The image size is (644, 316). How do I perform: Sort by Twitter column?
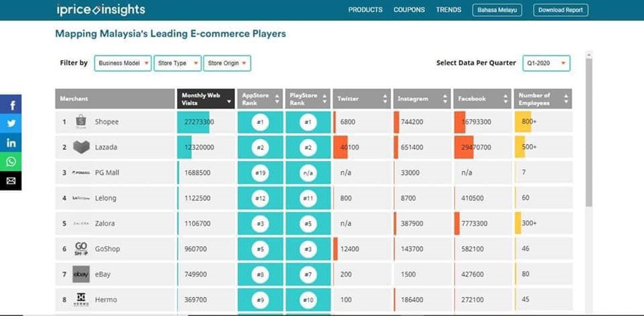pos(362,99)
